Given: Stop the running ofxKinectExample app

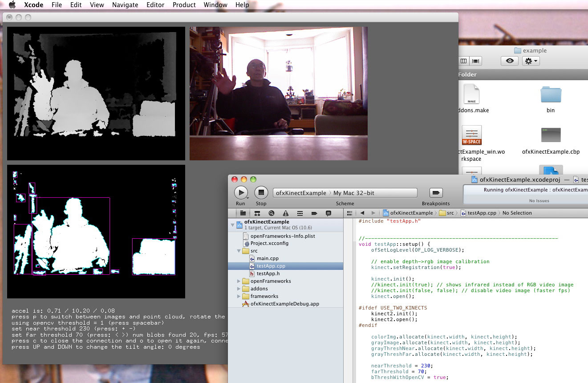Looking at the screenshot, I should tap(261, 193).
